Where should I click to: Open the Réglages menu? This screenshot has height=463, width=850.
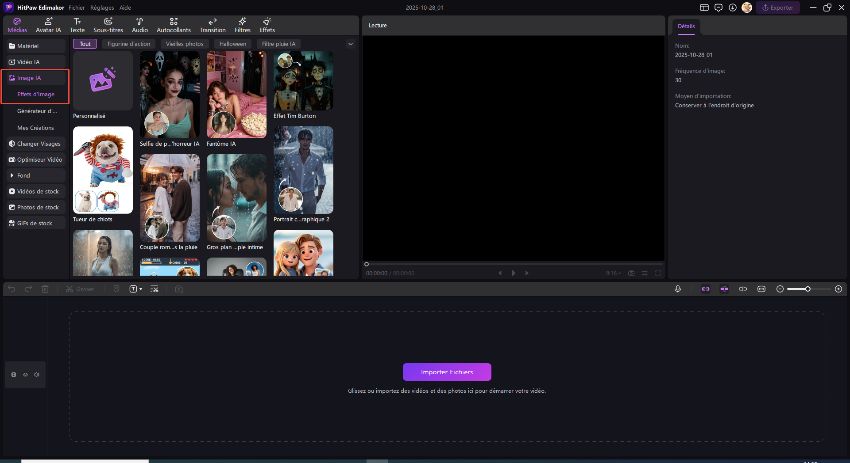point(102,8)
